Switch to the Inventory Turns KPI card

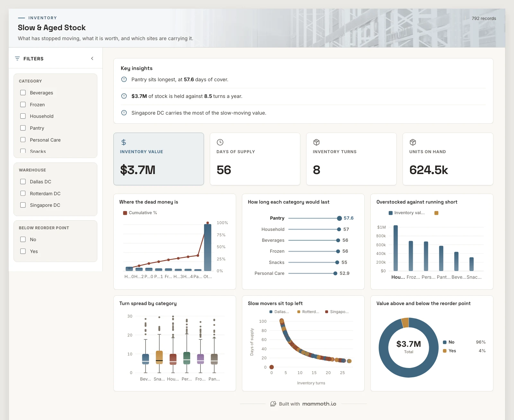pyautogui.click(x=351, y=159)
